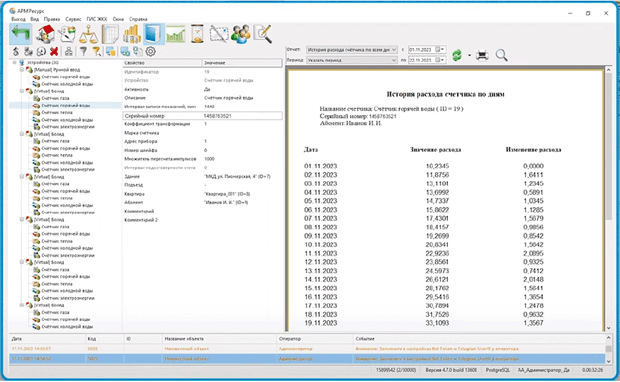This screenshot has height=382, width=620.
Task: Click PostgreSQL entry in the status bar
Action: coord(497,370)
